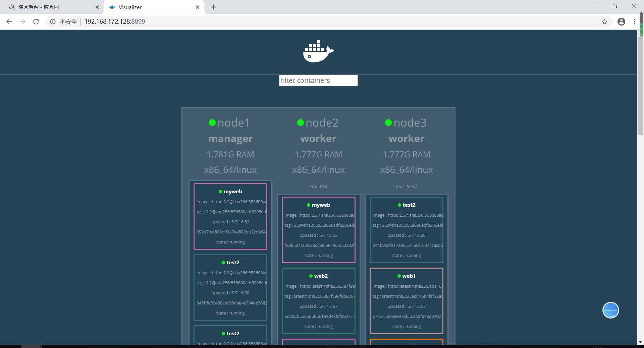Image resolution: width=644 pixels, height=348 pixels.
Task: Click web1 updated : 5/7 16:57
Action: 407,306
